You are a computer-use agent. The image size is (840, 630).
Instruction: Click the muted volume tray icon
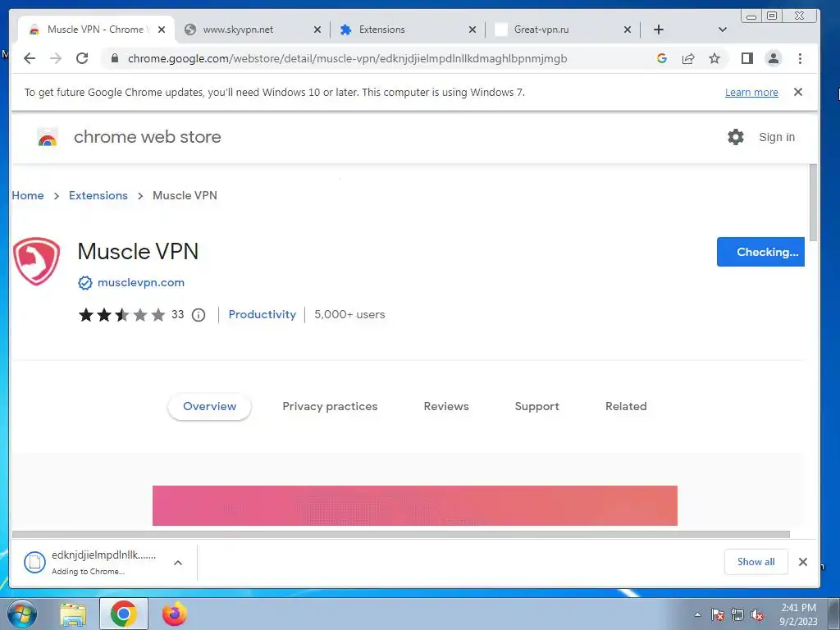click(757, 615)
